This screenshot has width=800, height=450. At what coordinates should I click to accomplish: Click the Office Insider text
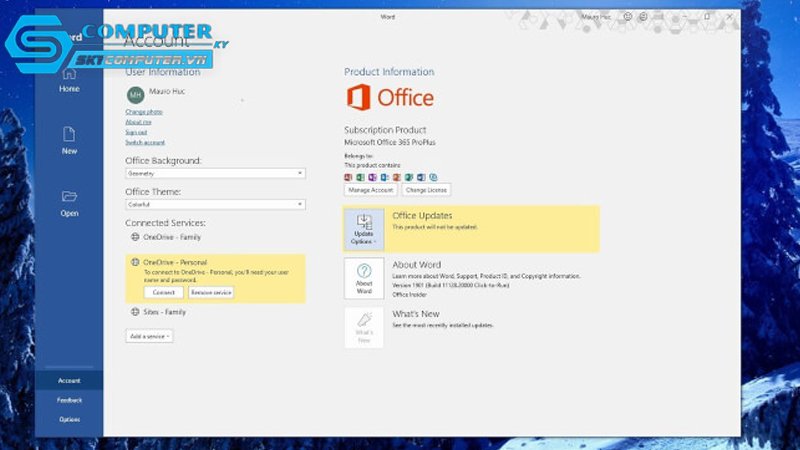coord(409,294)
